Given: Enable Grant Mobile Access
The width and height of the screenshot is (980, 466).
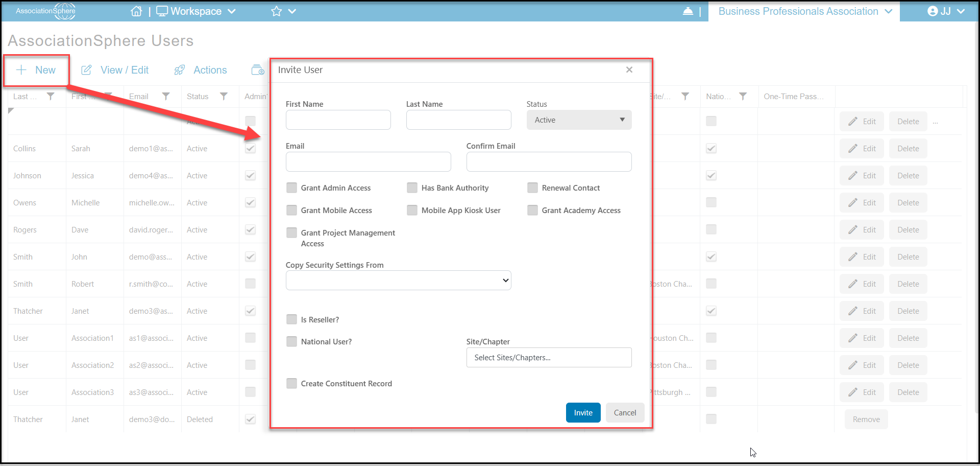Looking at the screenshot, I should pyautogui.click(x=292, y=211).
